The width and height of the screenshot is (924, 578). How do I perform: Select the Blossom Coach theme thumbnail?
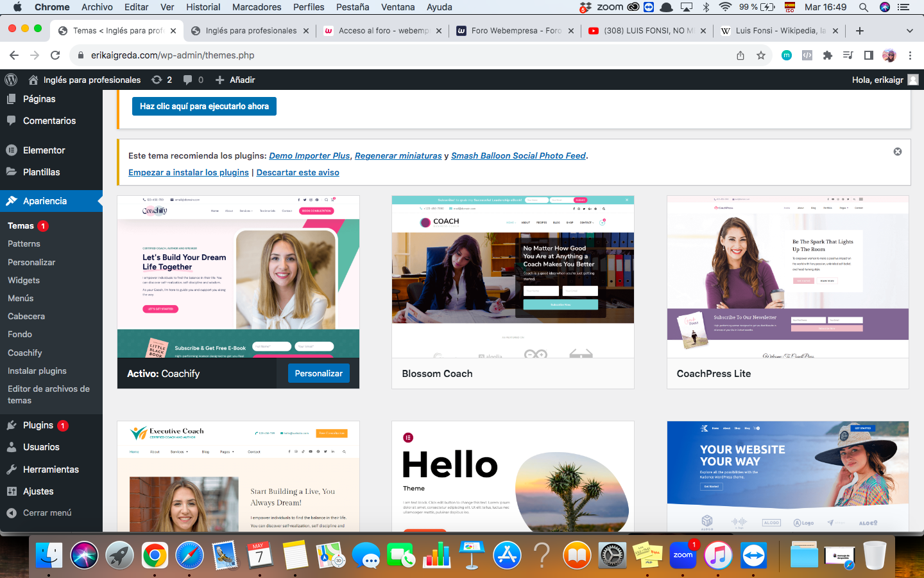pos(513,277)
